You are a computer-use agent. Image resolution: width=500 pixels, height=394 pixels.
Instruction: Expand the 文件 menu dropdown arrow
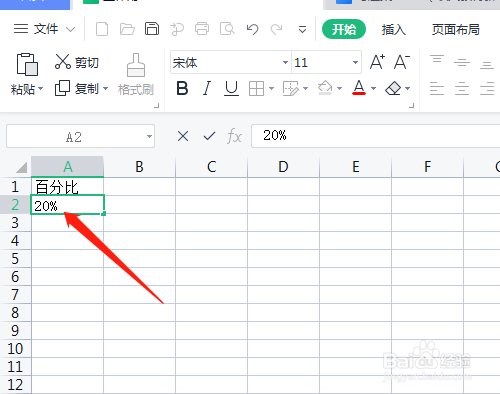pyautogui.click(x=70, y=29)
